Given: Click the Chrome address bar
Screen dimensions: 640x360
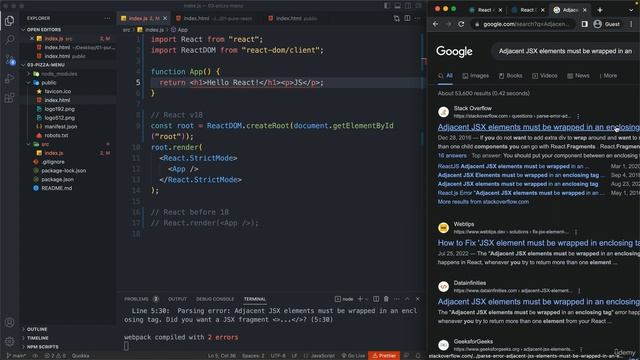Looking at the screenshot, I should (523, 24).
